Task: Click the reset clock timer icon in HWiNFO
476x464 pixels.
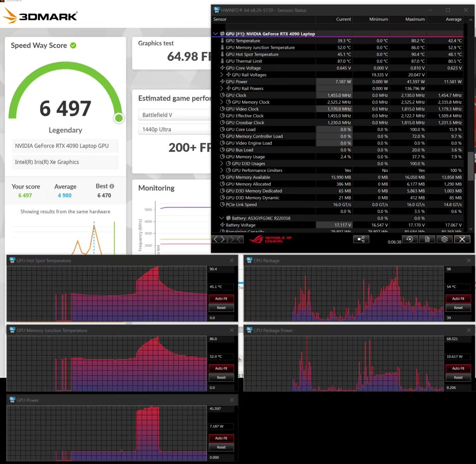Action: point(410,239)
